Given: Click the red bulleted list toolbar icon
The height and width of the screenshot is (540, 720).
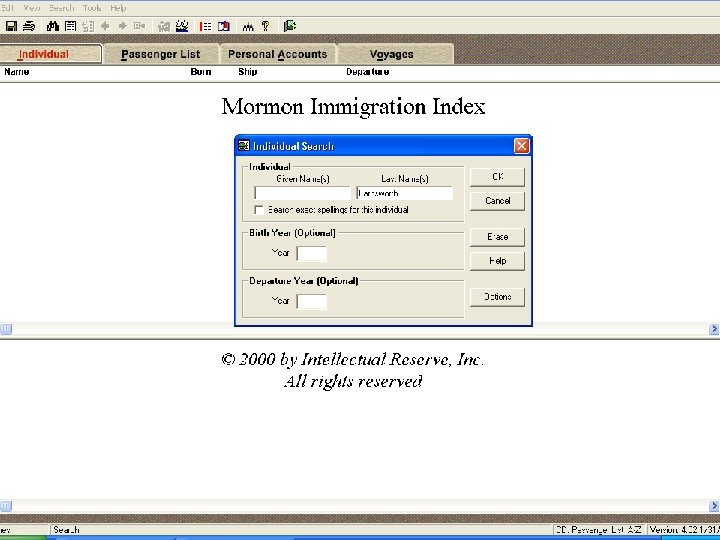Looking at the screenshot, I should tap(206, 26).
